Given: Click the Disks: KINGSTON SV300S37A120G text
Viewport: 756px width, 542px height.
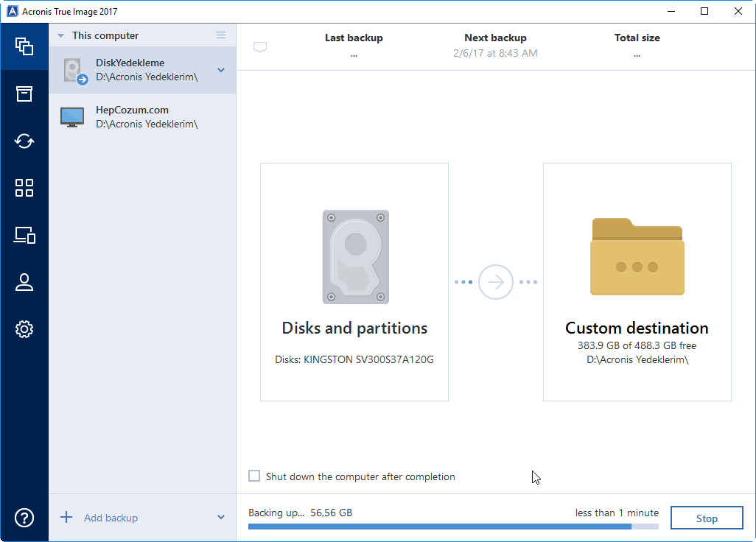Looking at the screenshot, I should 354,359.
